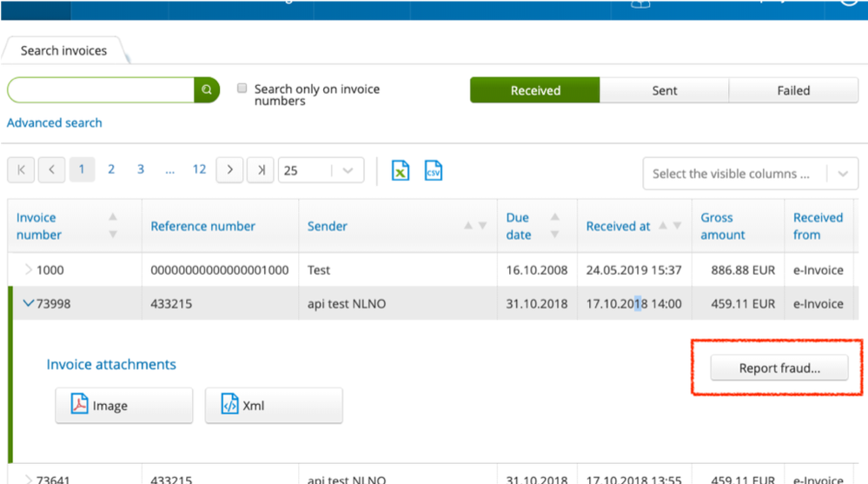Jump to last page arrow

pyautogui.click(x=260, y=169)
